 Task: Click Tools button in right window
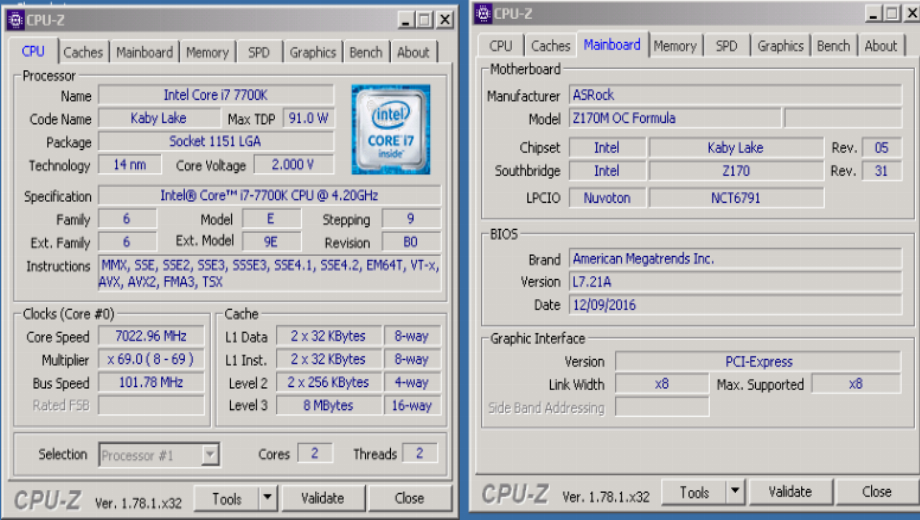click(694, 492)
